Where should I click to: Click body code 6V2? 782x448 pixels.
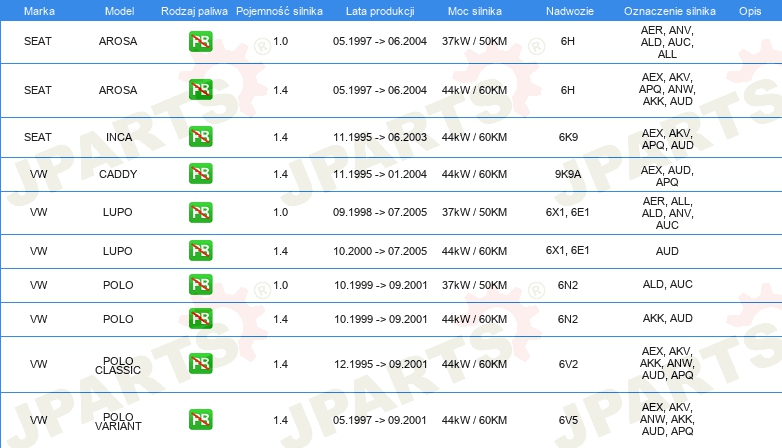point(568,364)
